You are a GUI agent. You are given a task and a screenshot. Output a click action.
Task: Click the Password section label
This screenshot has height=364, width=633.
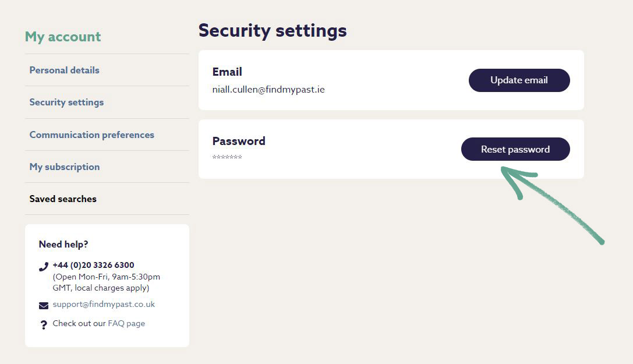point(239,141)
